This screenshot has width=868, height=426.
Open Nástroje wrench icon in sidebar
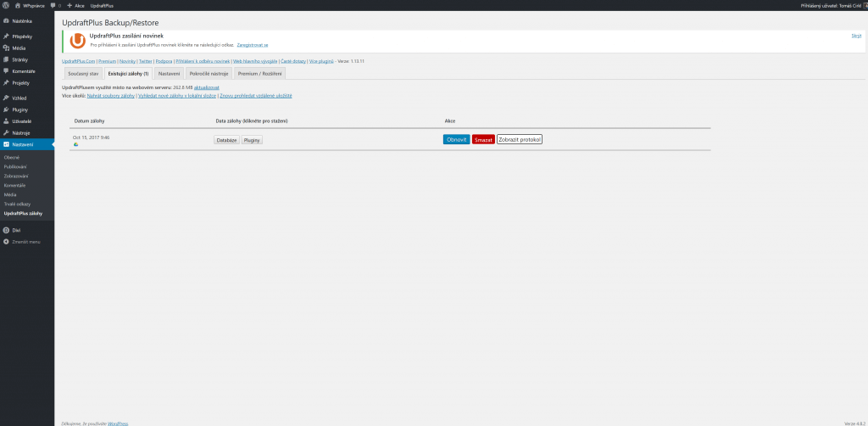point(6,133)
